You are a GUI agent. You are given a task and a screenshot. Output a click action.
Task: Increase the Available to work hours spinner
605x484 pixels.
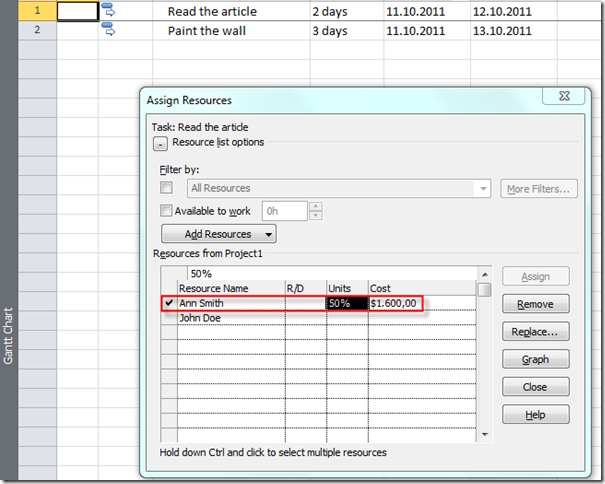click(316, 207)
